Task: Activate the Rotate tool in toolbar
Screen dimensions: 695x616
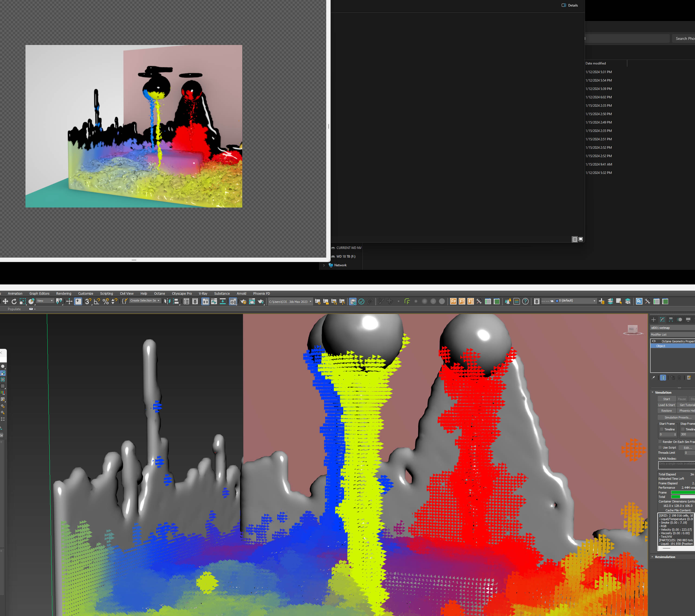Action: tap(14, 301)
